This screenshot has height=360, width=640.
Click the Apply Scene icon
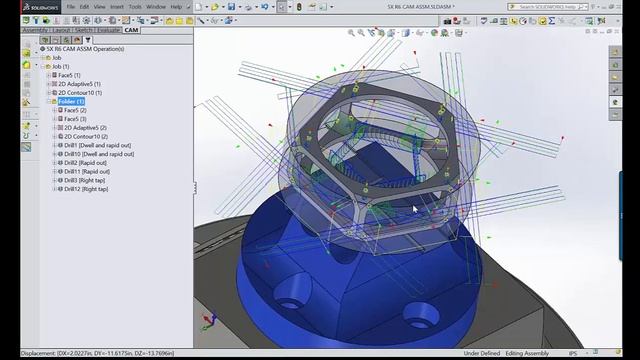(444, 33)
